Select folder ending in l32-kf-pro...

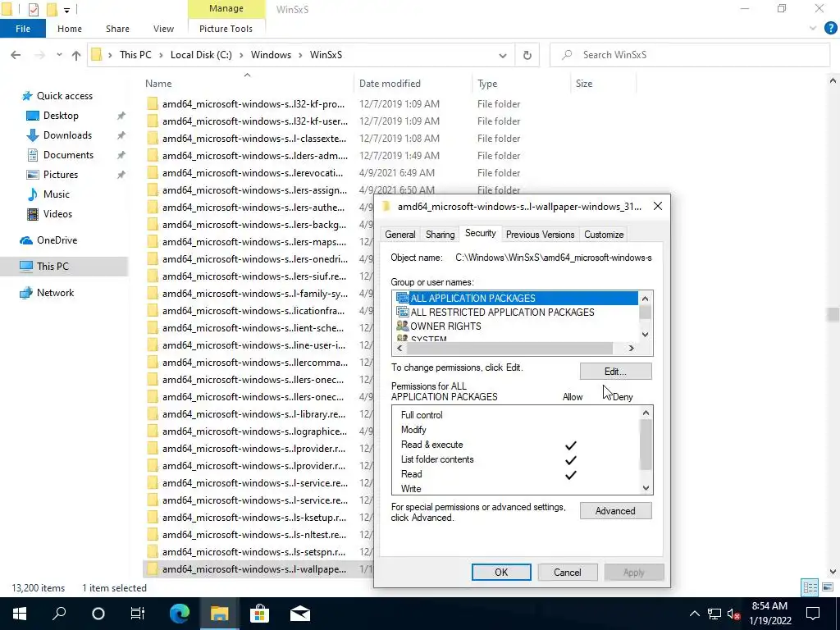click(253, 104)
